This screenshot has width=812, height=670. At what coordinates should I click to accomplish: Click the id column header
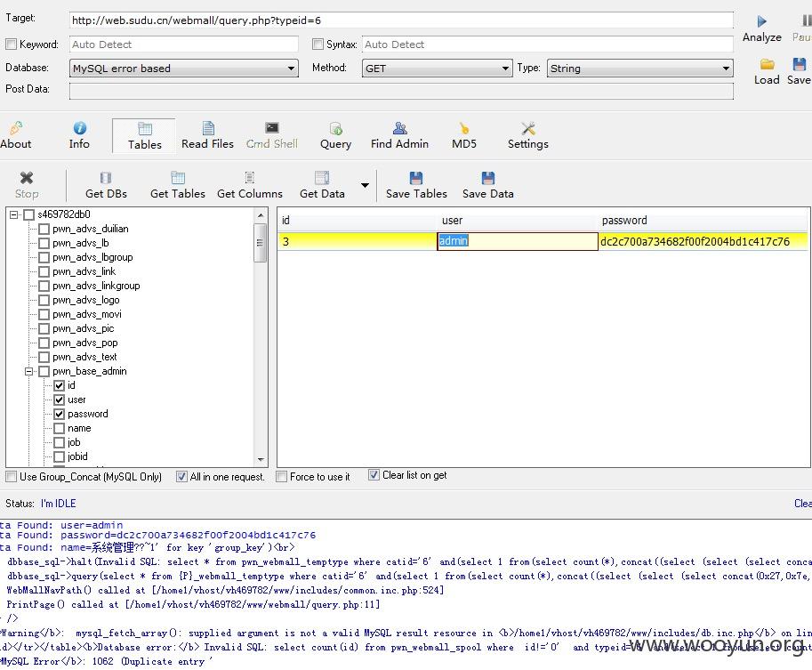(358, 221)
